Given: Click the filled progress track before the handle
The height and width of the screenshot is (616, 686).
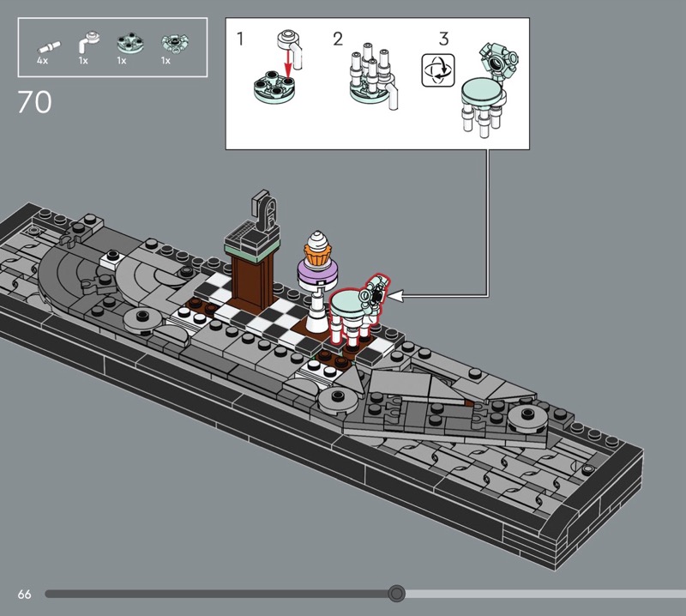Looking at the screenshot, I should click(214, 594).
